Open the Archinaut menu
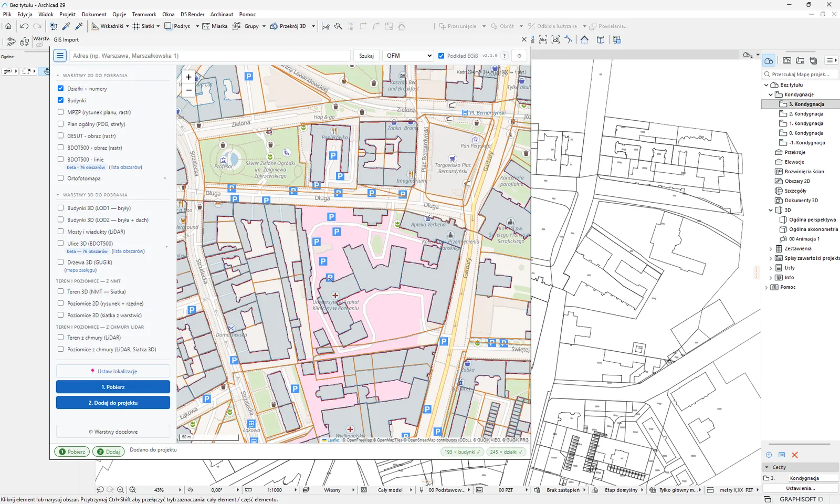 (x=222, y=14)
